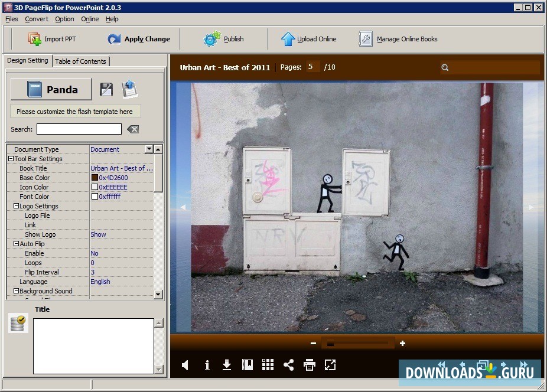547x392 pixels.
Task: Click the Font Color swatch 0xffffff
Action: (95, 197)
